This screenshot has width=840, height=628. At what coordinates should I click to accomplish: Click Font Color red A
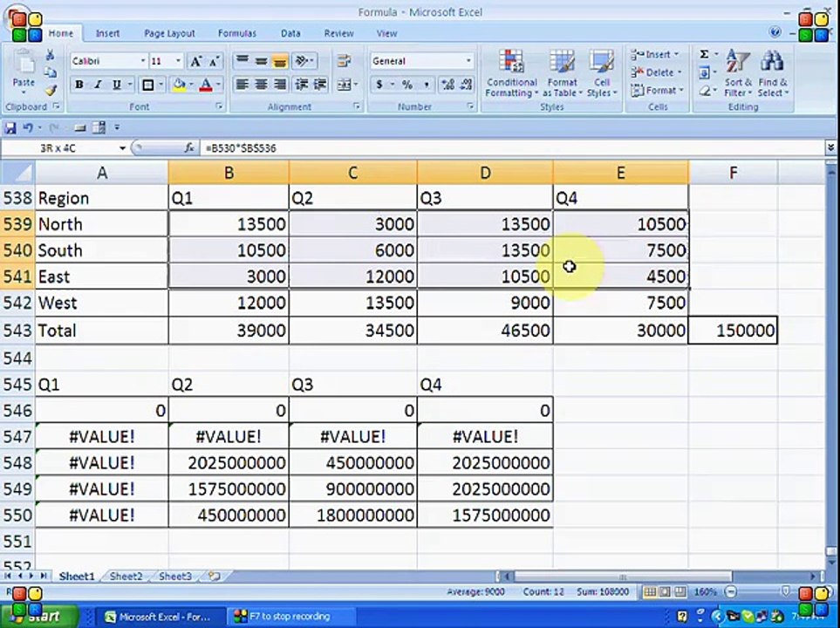206,85
